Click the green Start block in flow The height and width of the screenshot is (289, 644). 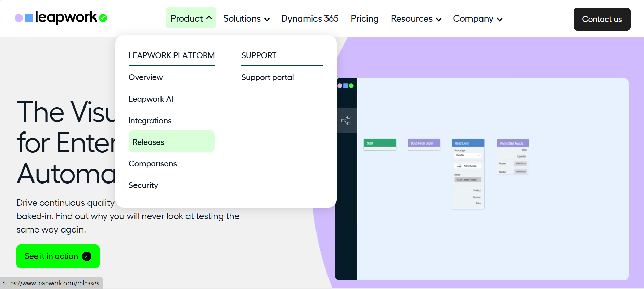(x=379, y=143)
